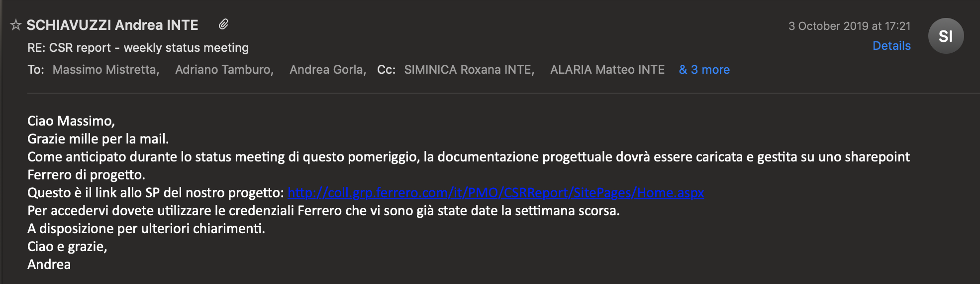
Task: Open the Ferrero SharePoint hyperlink
Action: click(495, 193)
